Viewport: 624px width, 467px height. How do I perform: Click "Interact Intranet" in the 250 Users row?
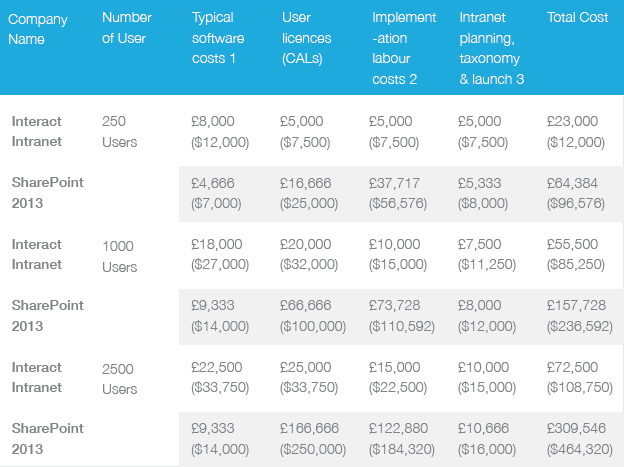[37, 131]
